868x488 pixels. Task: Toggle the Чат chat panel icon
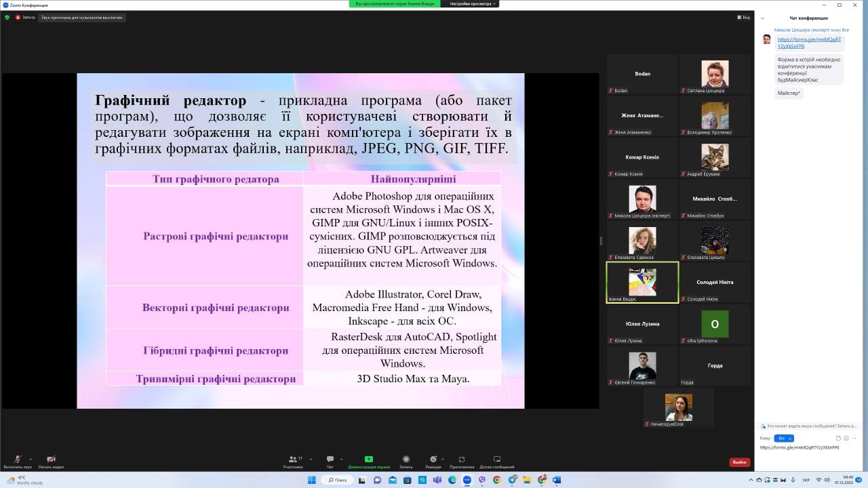point(330,459)
